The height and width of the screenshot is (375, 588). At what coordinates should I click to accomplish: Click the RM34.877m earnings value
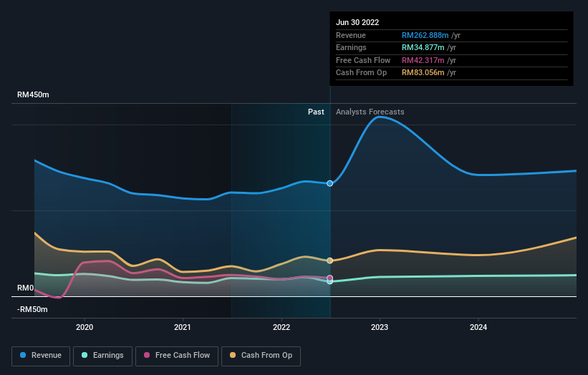coord(423,47)
